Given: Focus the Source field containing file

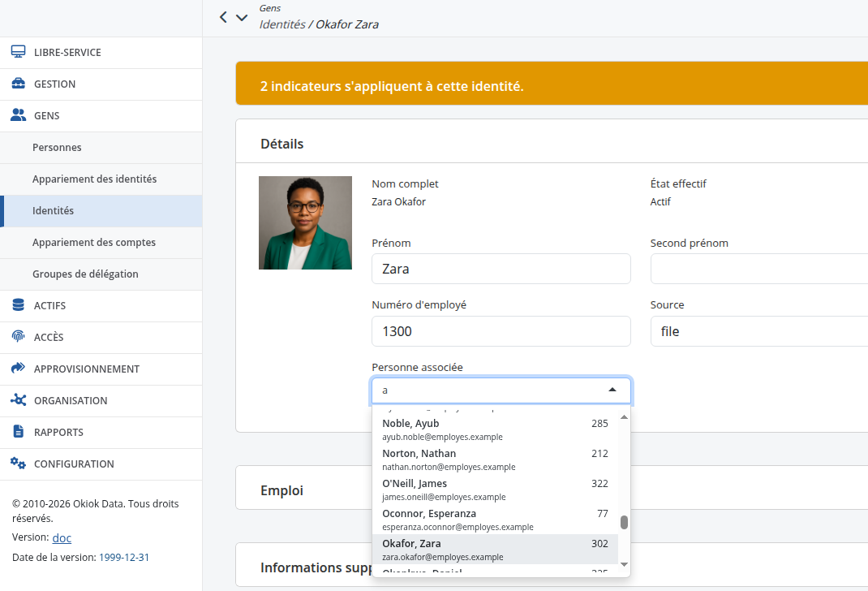Looking at the screenshot, I should coord(759,331).
